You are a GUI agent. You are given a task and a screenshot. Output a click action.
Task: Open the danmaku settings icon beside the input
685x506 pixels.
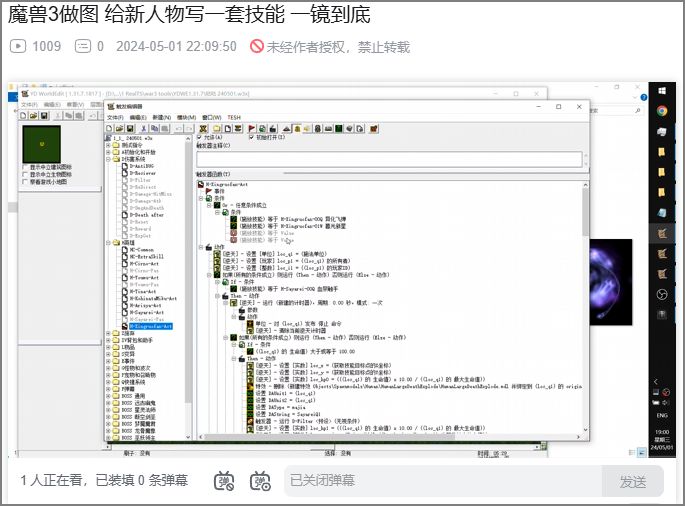[260, 481]
